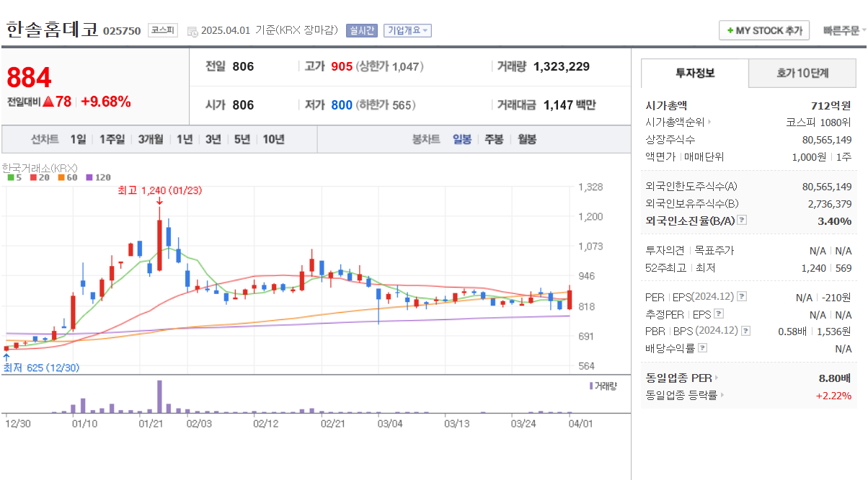This screenshot has width=868, height=480.
Task: Open the help icon beside PER EPS(2024.12)
Action: 742,296
